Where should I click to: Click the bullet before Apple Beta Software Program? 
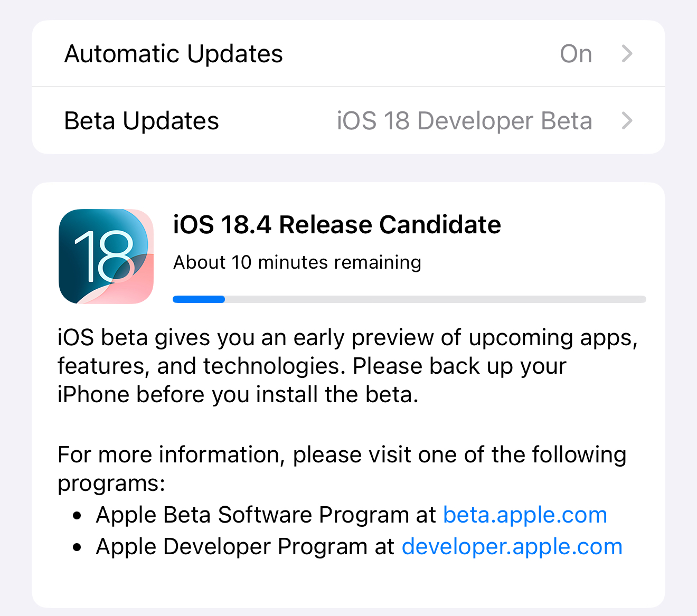[78, 516]
